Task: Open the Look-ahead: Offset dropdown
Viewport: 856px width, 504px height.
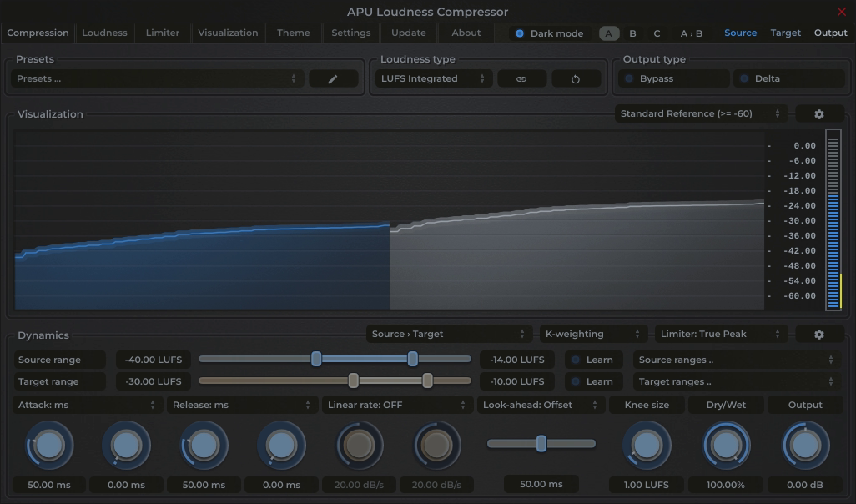Action: click(541, 406)
